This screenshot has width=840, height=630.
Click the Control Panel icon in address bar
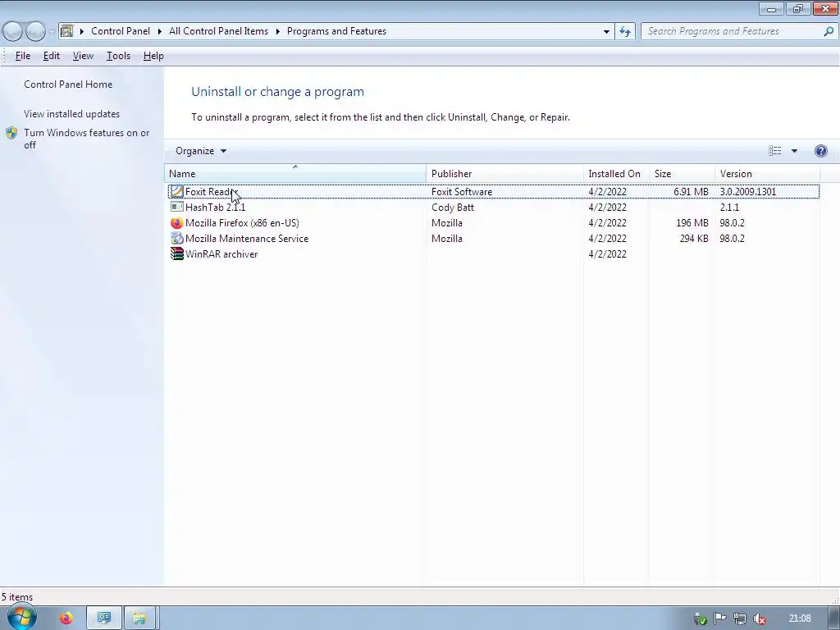coord(67,31)
